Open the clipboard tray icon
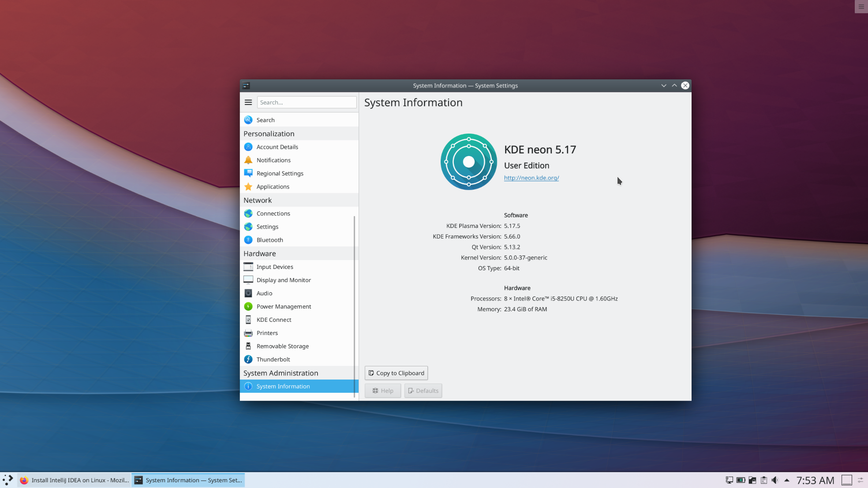868x488 pixels. point(764,480)
